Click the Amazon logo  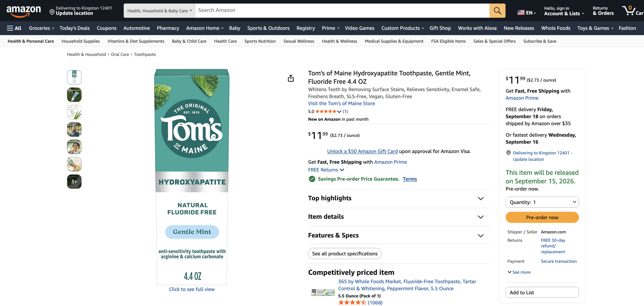(23, 11)
